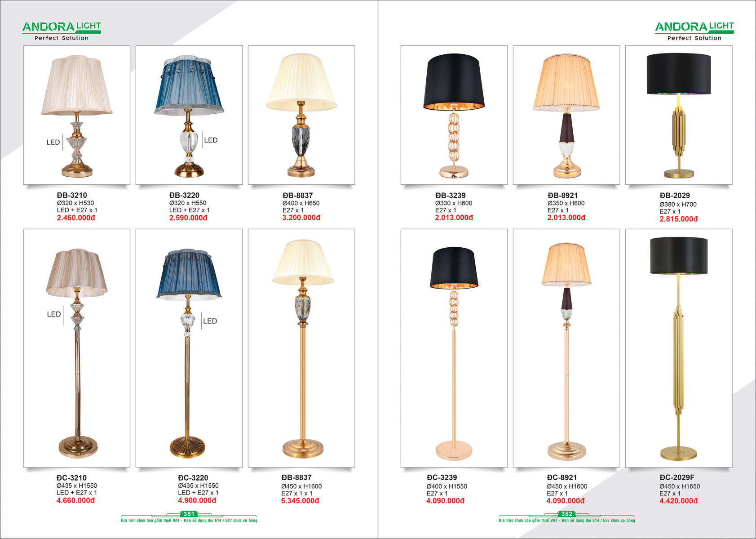Image resolution: width=756 pixels, height=539 pixels.
Task: Click the ĐB-3210 table lamp image
Action: (77, 115)
